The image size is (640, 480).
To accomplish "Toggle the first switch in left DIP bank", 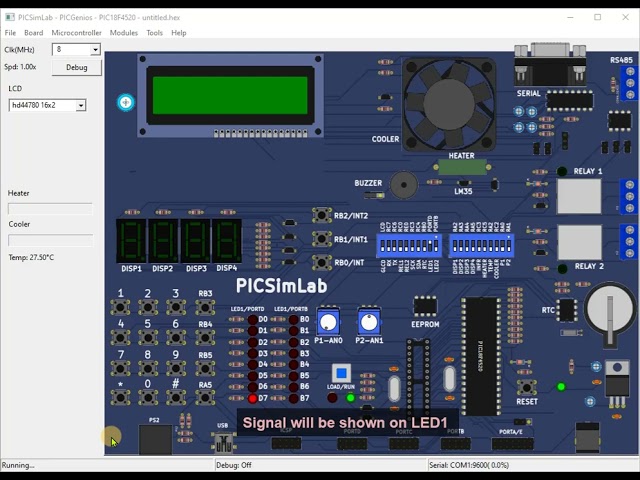I will point(383,246).
